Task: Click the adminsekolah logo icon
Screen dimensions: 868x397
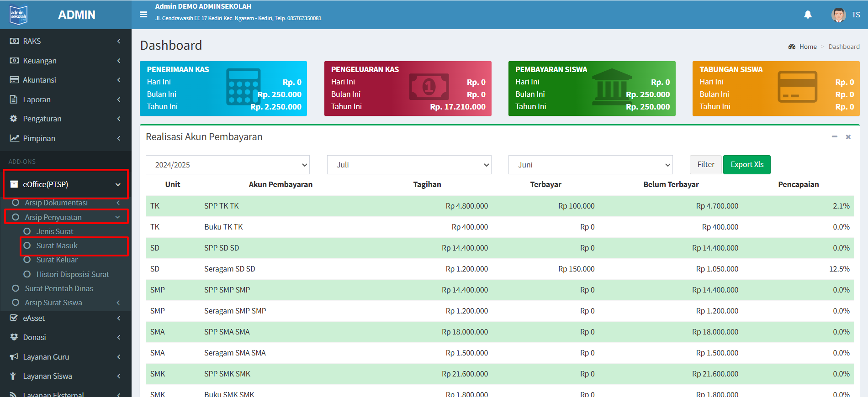Action: point(19,15)
